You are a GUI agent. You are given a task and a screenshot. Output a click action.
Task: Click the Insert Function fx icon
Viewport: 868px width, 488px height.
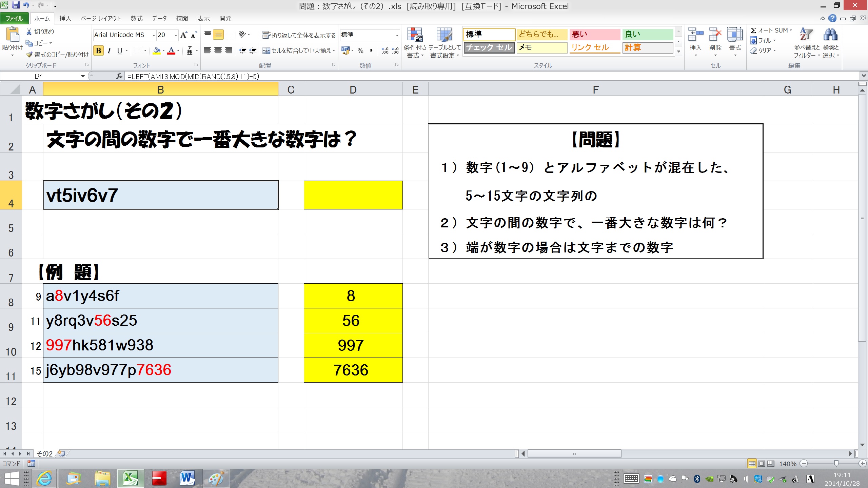(x=119, y=76)
